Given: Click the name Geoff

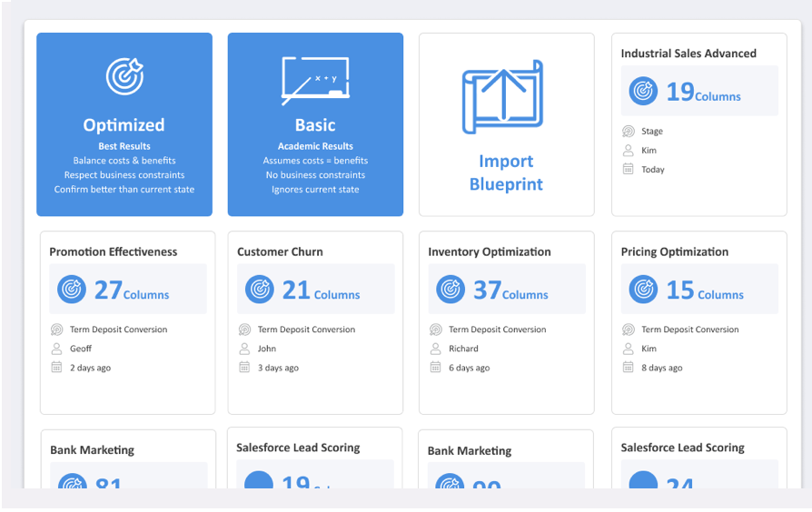Looking at the screenshot, I should (x=81, y=349).
